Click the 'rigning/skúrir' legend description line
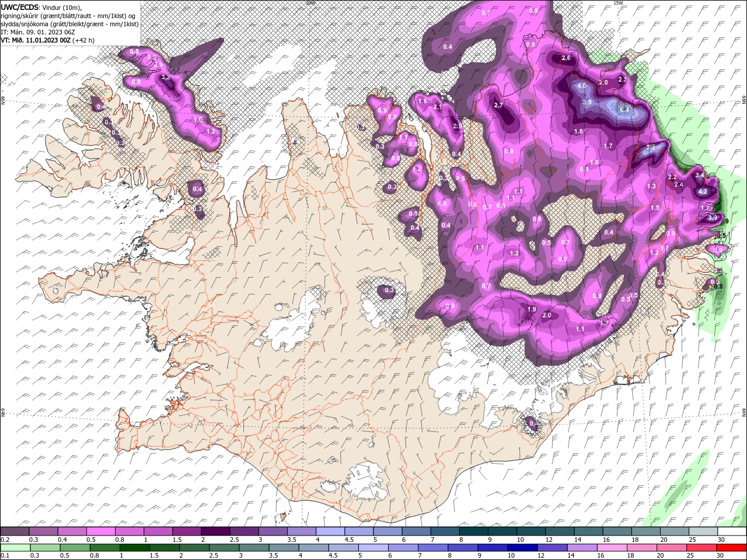747x560 pixels. 69,15
